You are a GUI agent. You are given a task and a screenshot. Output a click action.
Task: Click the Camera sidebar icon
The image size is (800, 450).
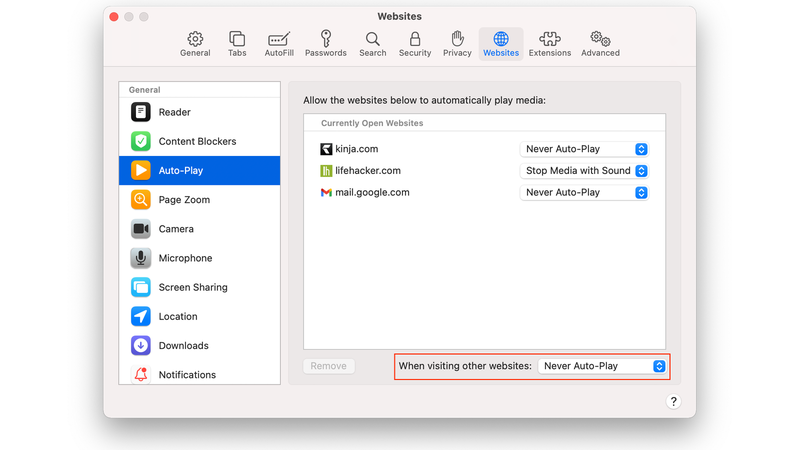click(x=140, y=229)
